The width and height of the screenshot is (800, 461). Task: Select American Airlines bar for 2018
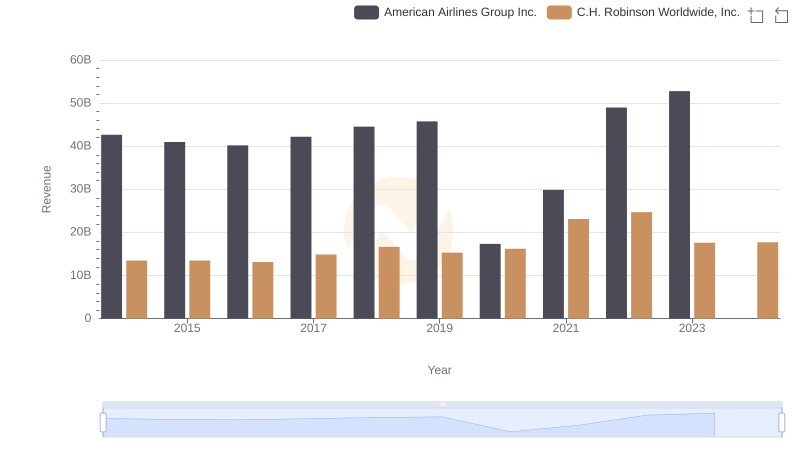click(x=364, y=223)
